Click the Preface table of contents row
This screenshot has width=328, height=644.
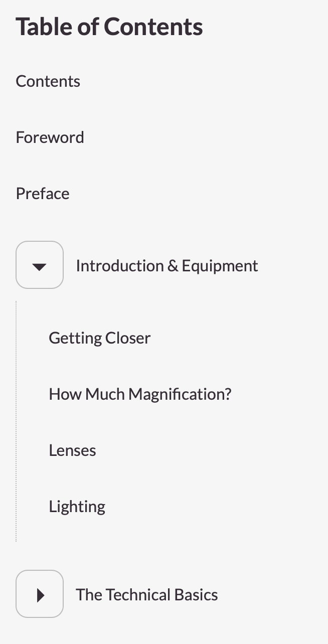click(42, 193)
